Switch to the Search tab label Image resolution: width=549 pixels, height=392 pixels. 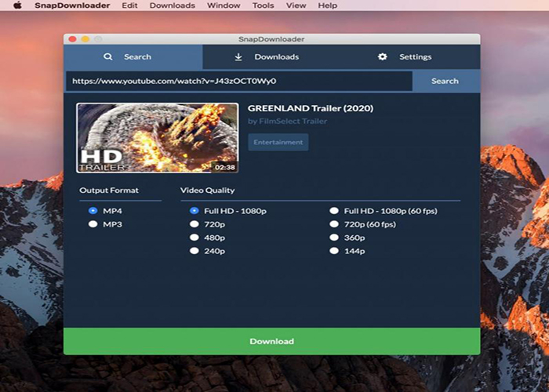[137, 56]
